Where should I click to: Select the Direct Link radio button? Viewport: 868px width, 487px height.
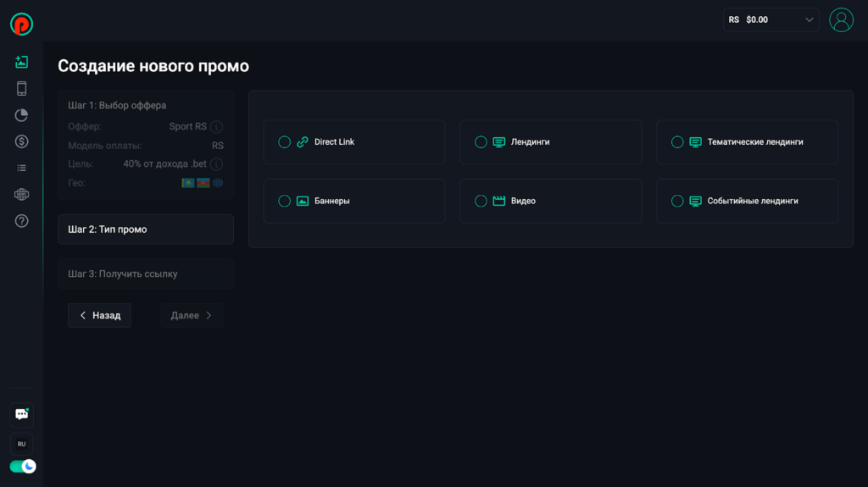click(284, 142)
